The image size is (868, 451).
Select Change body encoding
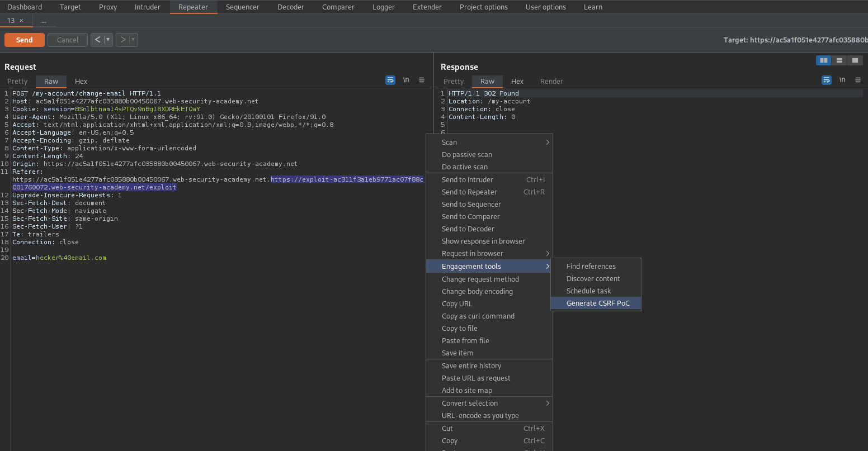[x=489, y=292]
